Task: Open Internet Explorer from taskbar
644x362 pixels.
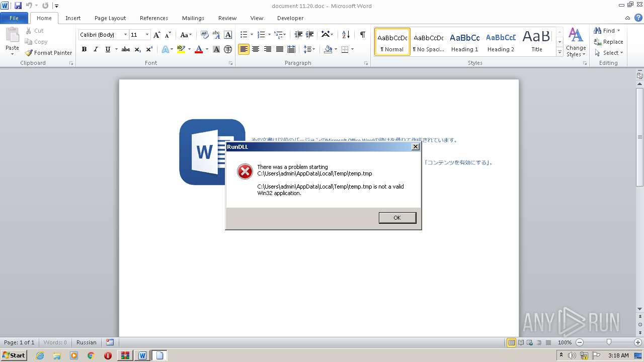Action: (40, 355)
